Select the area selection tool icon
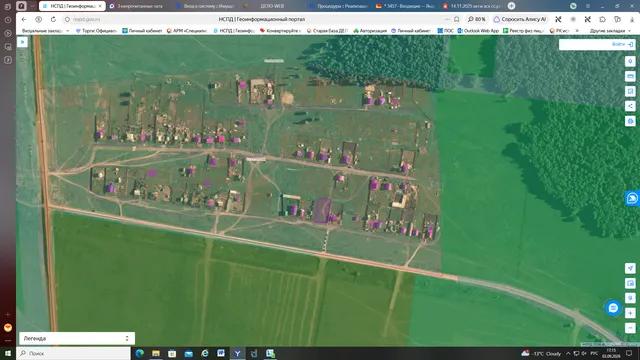 point(630,91)
